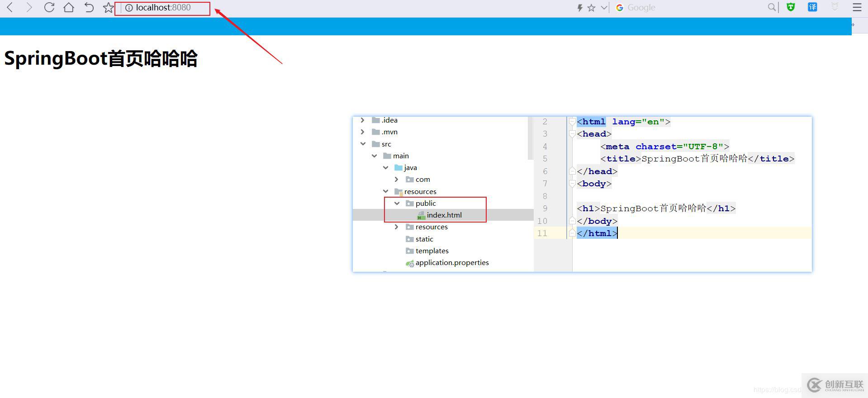The width and height of the screenshot is (868, 398).
Task: Collapse the src folder arrow
Action: pyautogui.click(x=363, y=144)
